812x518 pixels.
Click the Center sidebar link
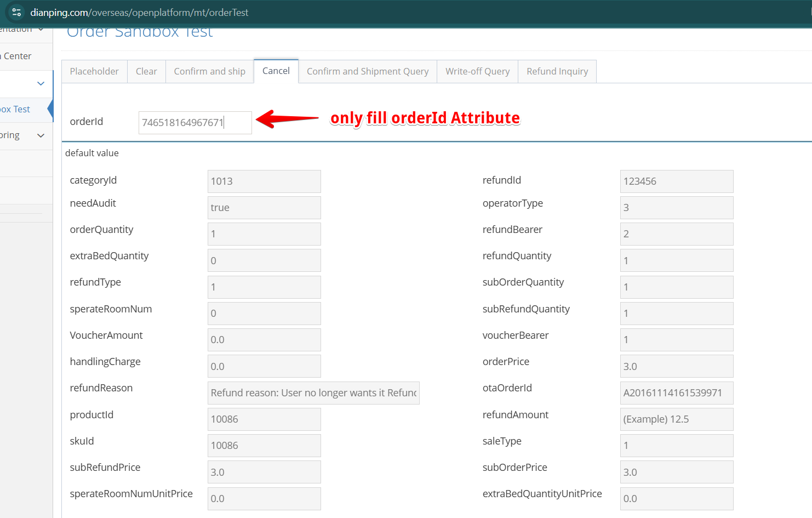(x=18, y=56)
